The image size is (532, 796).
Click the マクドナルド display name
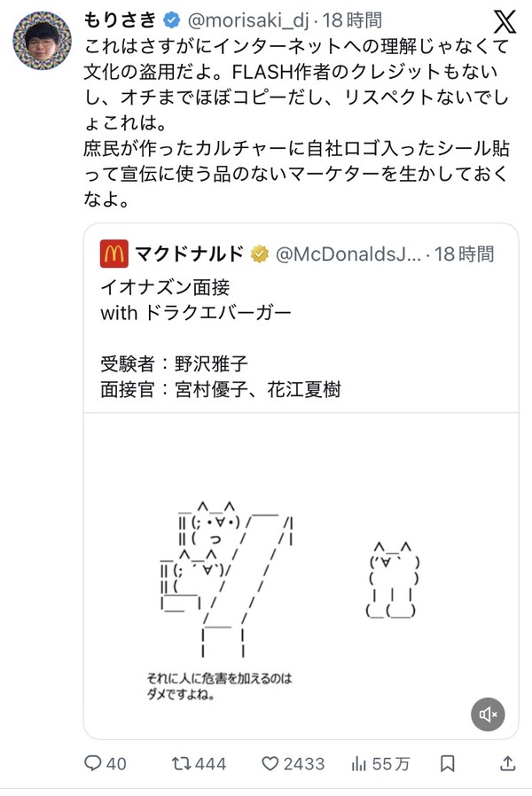190,254
